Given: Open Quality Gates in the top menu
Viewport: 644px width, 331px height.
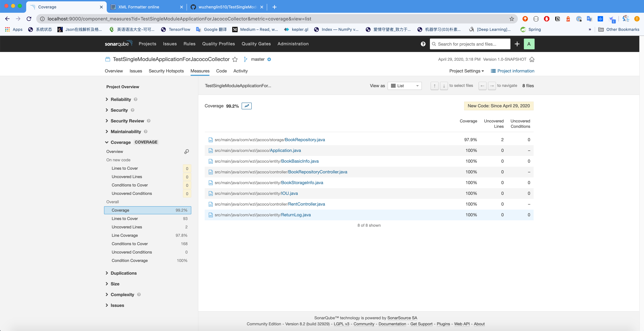Looking at the screenshot, I should (256, 44).
